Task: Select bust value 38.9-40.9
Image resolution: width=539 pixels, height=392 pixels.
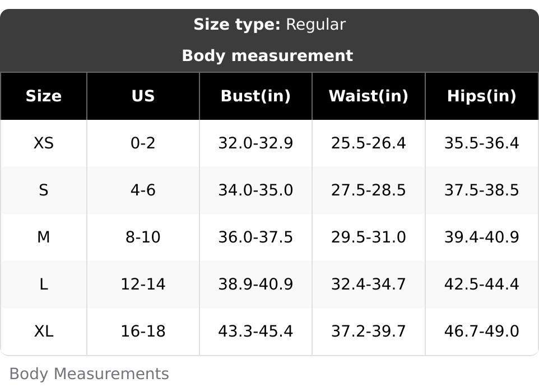Action: 255,284
